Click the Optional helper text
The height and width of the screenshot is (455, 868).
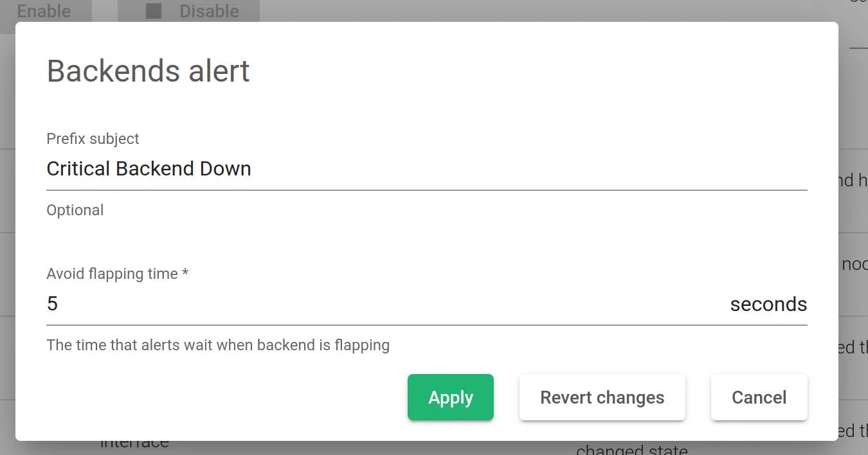click(x=75, y=210)
